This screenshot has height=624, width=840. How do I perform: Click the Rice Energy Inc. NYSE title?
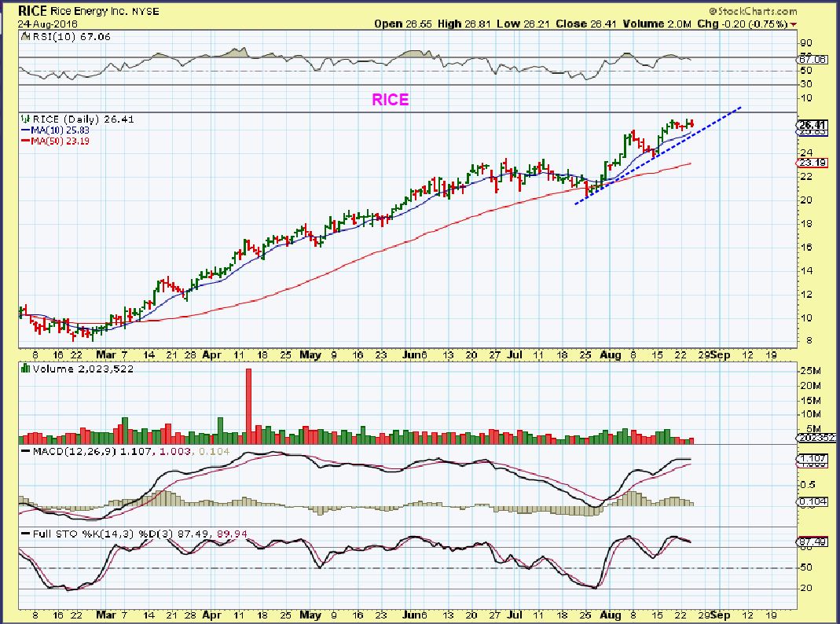click(105, 11)
